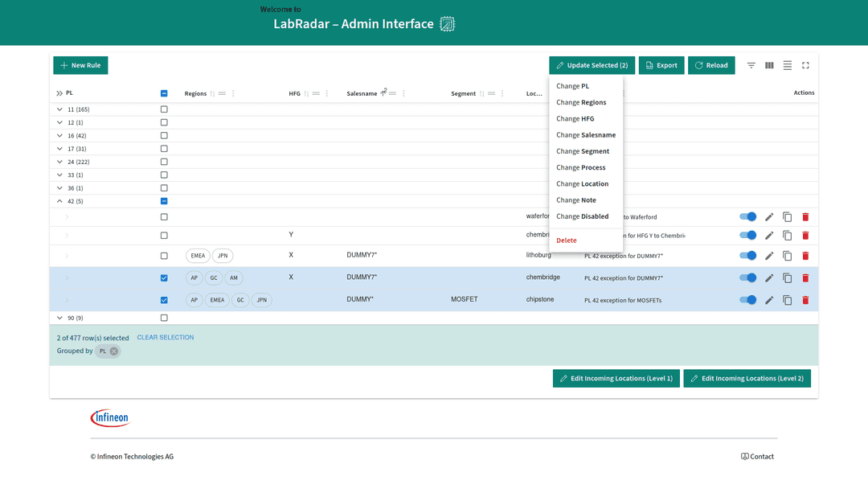This screenshot has height=489, width=868.
Task: Expand the PL 90 (9) group
Action: [59, 318]
